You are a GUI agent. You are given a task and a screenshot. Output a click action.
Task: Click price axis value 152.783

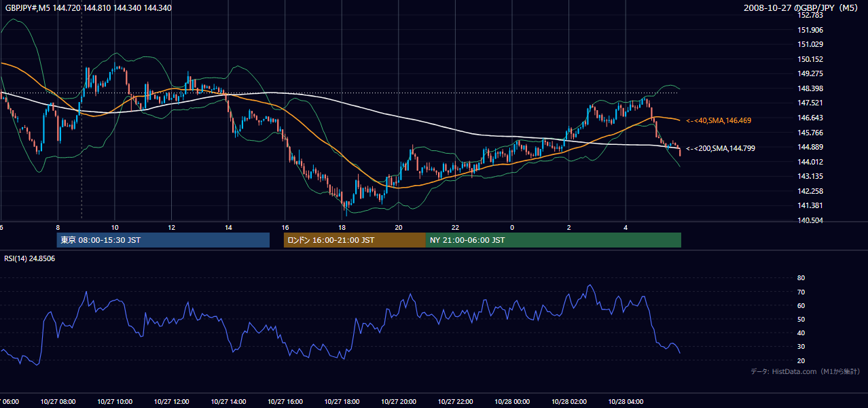[810, 15]
